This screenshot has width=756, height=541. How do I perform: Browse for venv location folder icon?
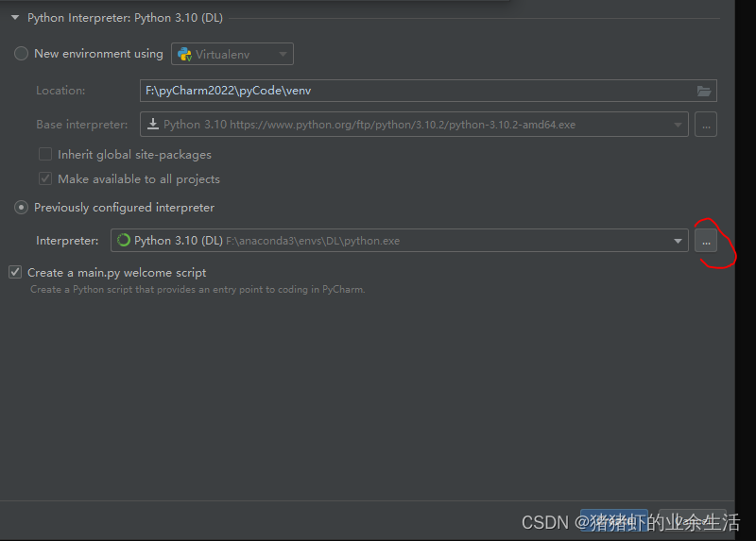click(704, 91)
